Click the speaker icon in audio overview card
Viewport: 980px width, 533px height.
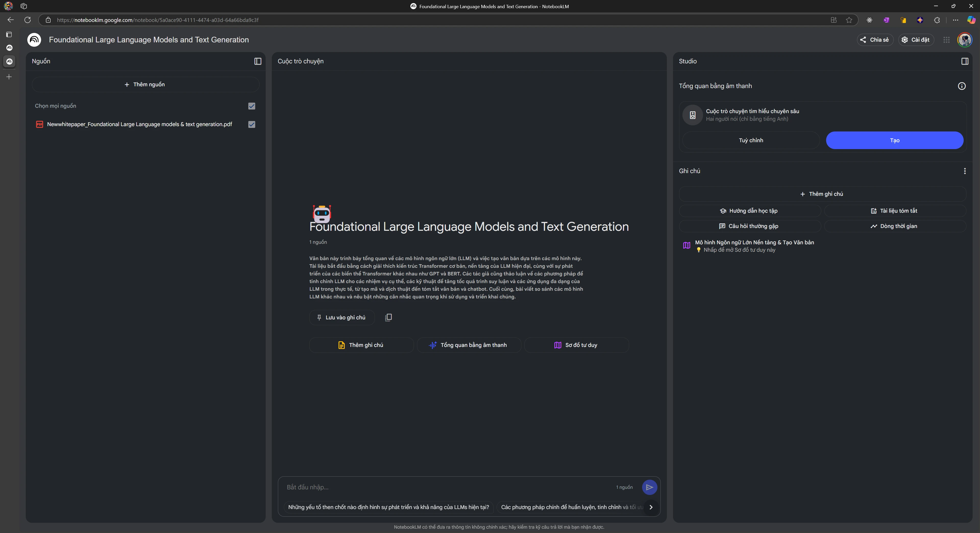click(692, 115)
